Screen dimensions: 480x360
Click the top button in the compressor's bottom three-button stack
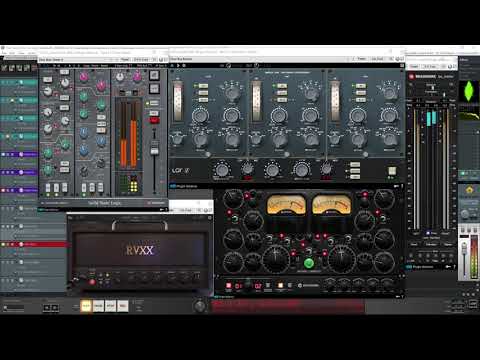pos(355,164)
